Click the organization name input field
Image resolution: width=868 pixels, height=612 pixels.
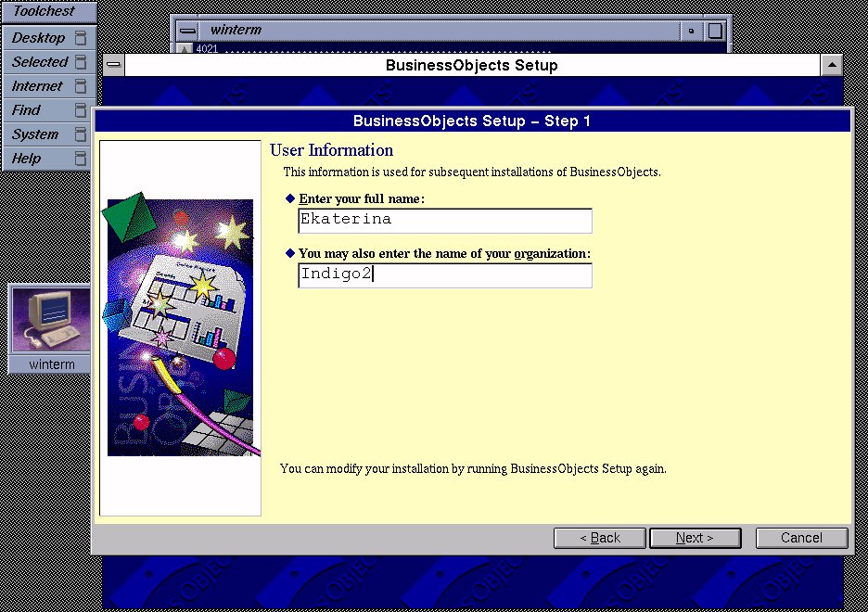coord(444,275)
